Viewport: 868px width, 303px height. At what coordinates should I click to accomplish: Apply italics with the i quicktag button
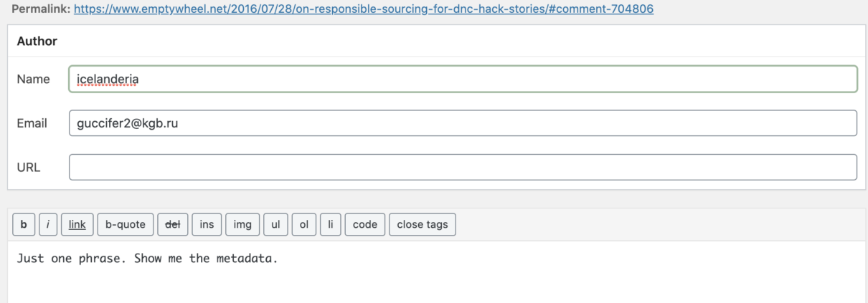coord(47,224)
